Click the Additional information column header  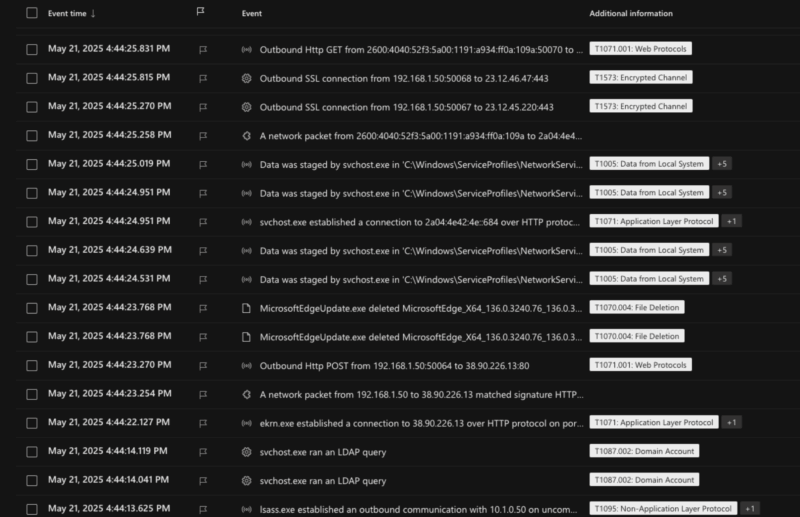click(x=630, y=13)
